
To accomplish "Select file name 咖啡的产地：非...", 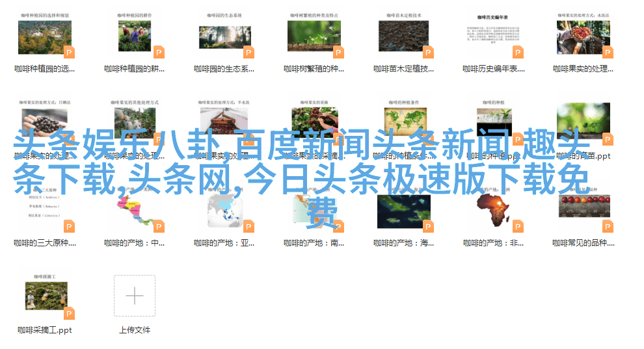I will point(494,243).
